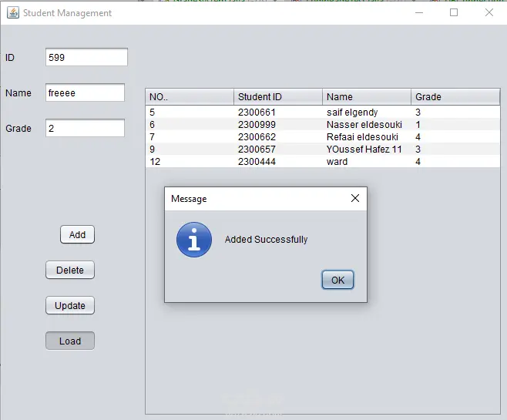The image size is (507, 420).
Task: Click the Grade cell in ward row
Action: coord(455,161)
